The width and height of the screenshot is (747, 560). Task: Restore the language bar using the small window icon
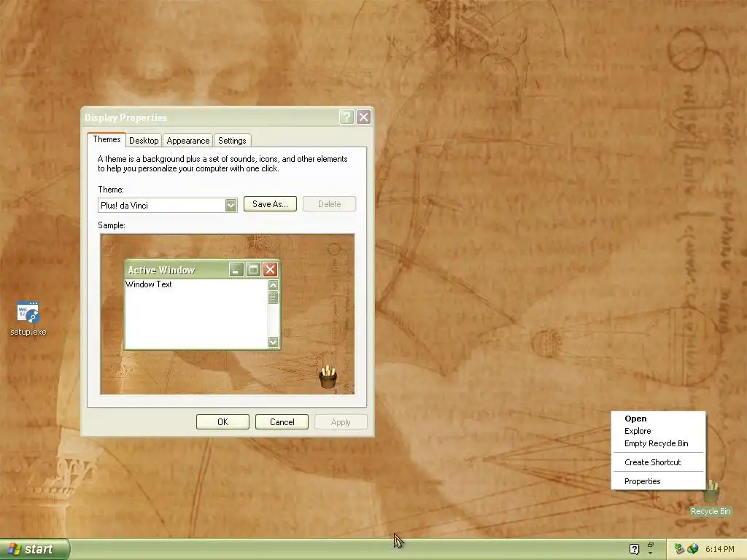tap(651, 545)
